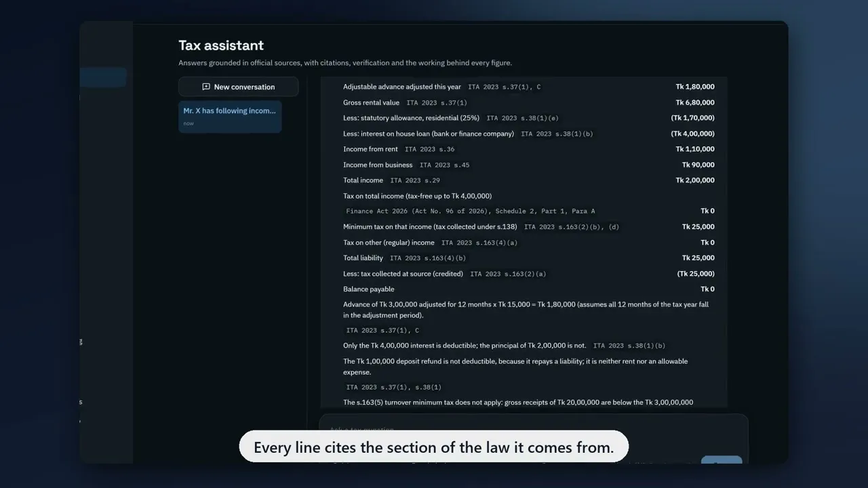This screenshot has width=868, height=488.
Task: Click the ITA 2023 s.36 citation
Action: (430, 149)
